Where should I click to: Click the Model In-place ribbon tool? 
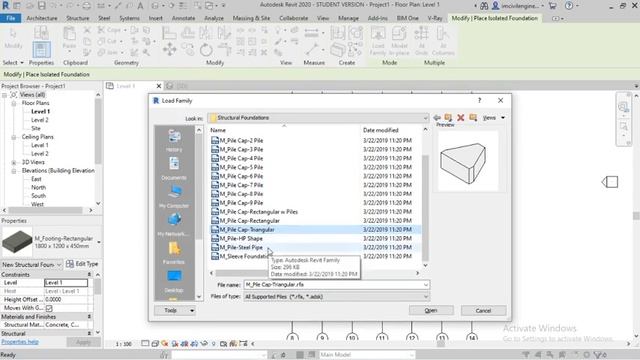pyautogui.click(x=399, y=41)
